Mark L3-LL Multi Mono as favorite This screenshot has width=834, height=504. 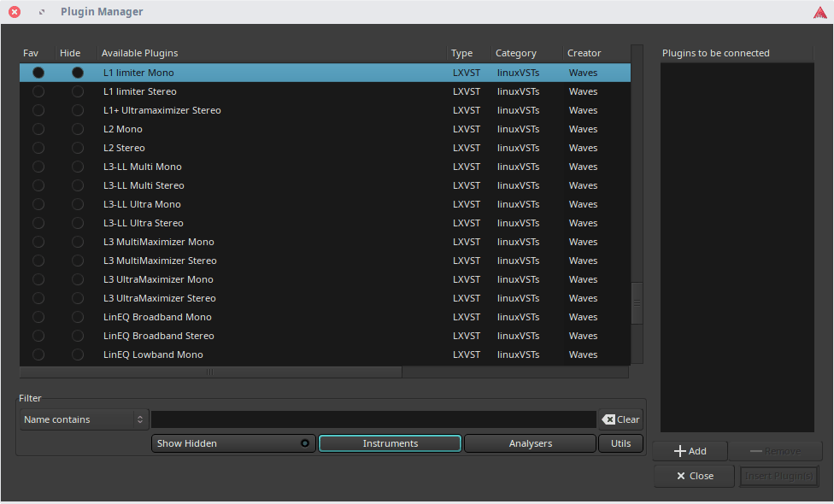click(x=38, y=167)
